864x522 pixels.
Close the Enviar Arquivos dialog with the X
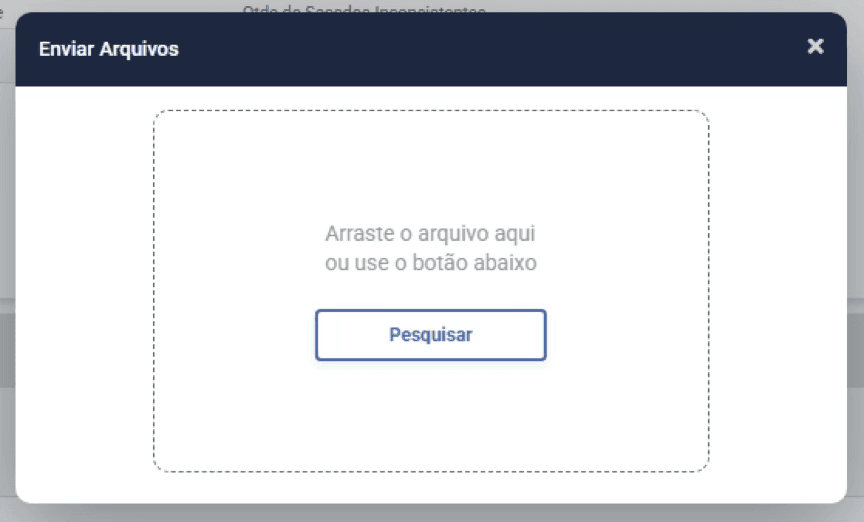[x=815, y=46]
